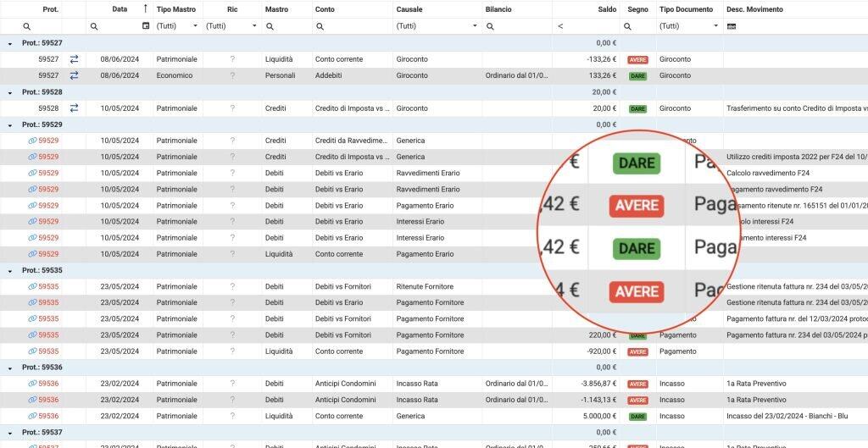Click AVERE badge in -920,00 € row
868x448 pixels.
(x=637, y=351)
